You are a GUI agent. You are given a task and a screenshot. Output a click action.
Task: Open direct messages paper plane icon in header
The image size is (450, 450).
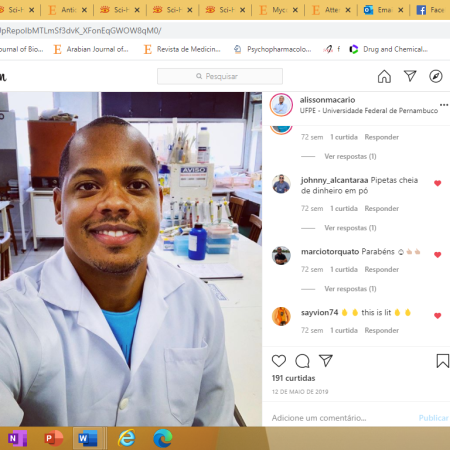click(410, 76)
